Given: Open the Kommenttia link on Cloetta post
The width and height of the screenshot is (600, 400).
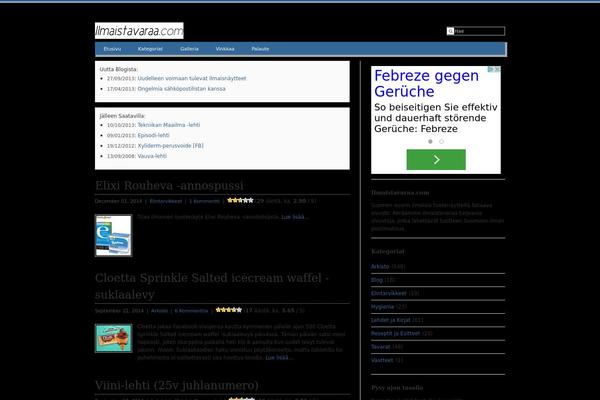Looking at the screenshot, I should pos(191,311).
